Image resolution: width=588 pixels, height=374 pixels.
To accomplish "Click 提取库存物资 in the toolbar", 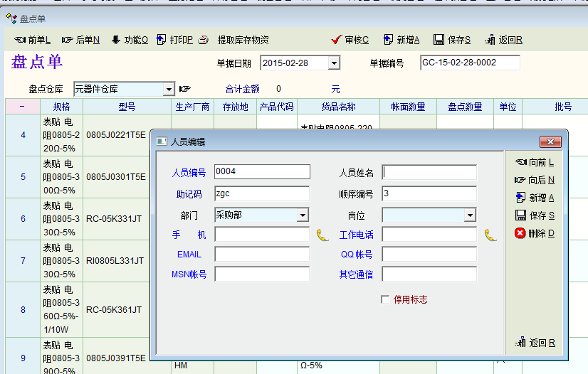I will 243,40.
